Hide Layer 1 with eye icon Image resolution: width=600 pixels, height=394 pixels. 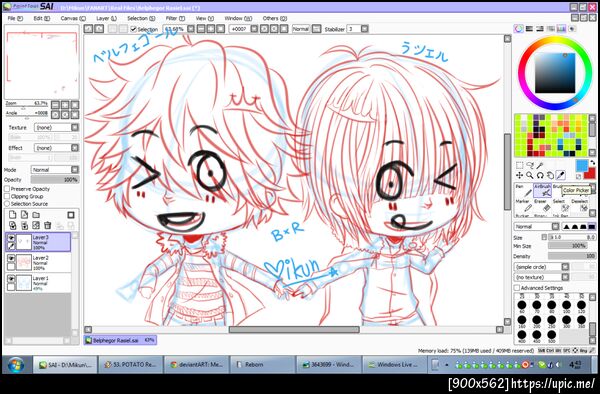pyautogui.click(x=11, y=279)
